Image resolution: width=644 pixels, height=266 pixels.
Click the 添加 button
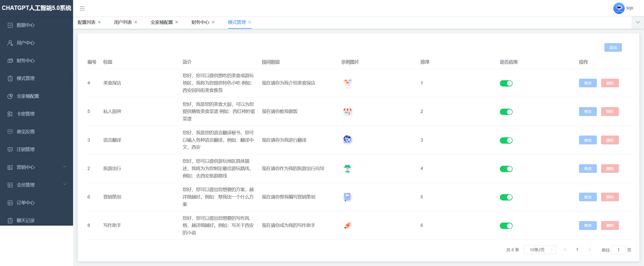pos(613,47)
